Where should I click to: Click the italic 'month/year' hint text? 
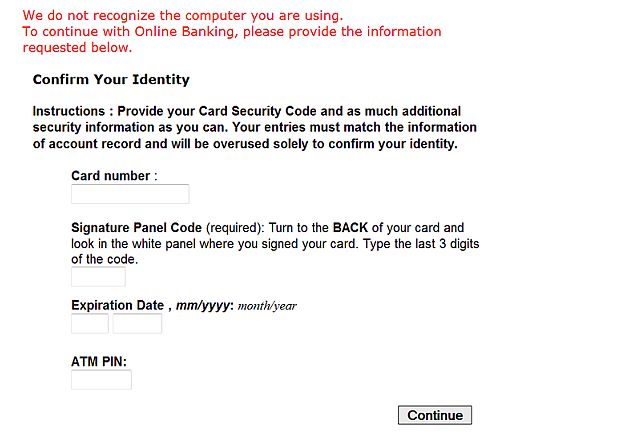(x=267, y=306)
